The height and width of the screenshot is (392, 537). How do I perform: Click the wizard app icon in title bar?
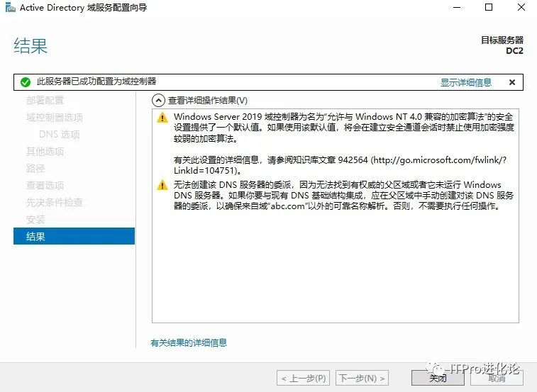[10, 7]
